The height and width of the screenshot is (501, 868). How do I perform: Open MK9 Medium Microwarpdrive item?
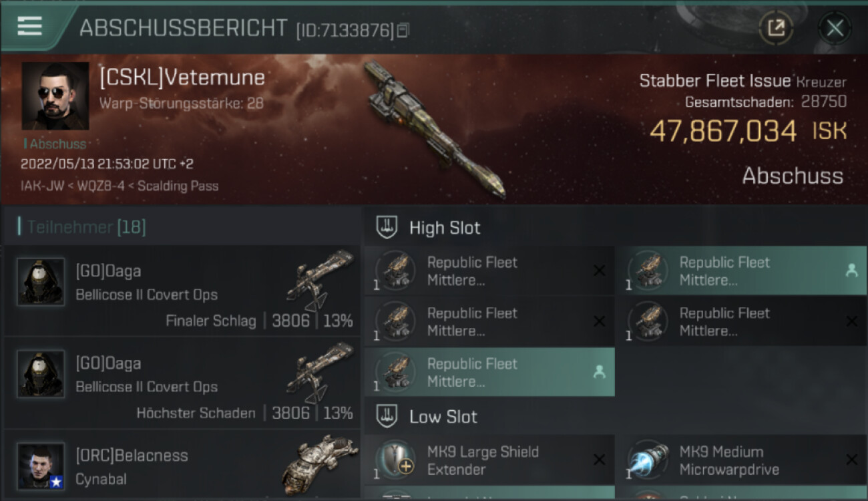pyautogui.click(x=741, y=460)
